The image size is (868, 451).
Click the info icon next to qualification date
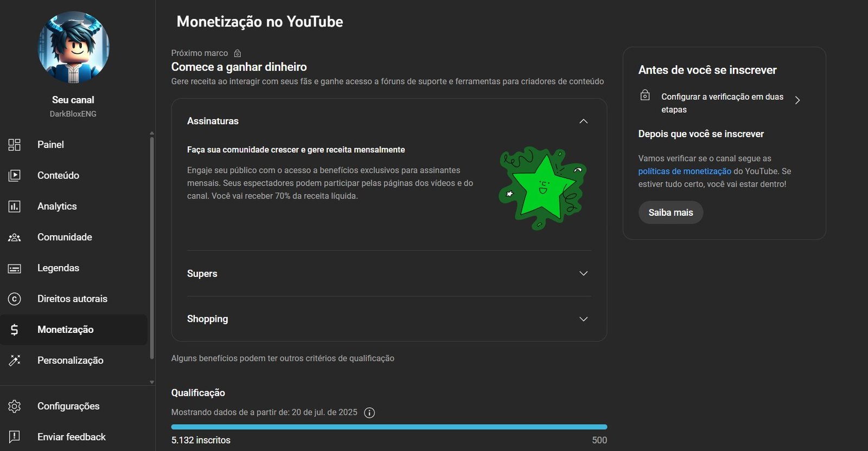(369, 413)
